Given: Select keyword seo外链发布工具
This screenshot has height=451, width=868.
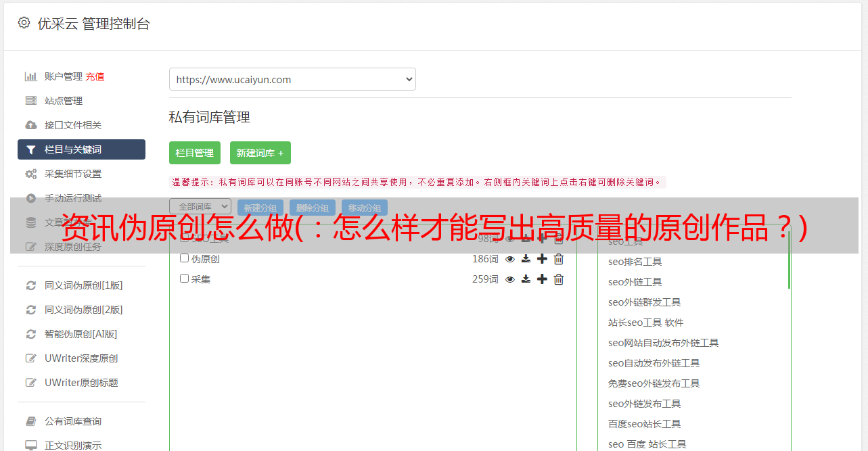Looking at the screenshot, I should (x=644, y=404).
